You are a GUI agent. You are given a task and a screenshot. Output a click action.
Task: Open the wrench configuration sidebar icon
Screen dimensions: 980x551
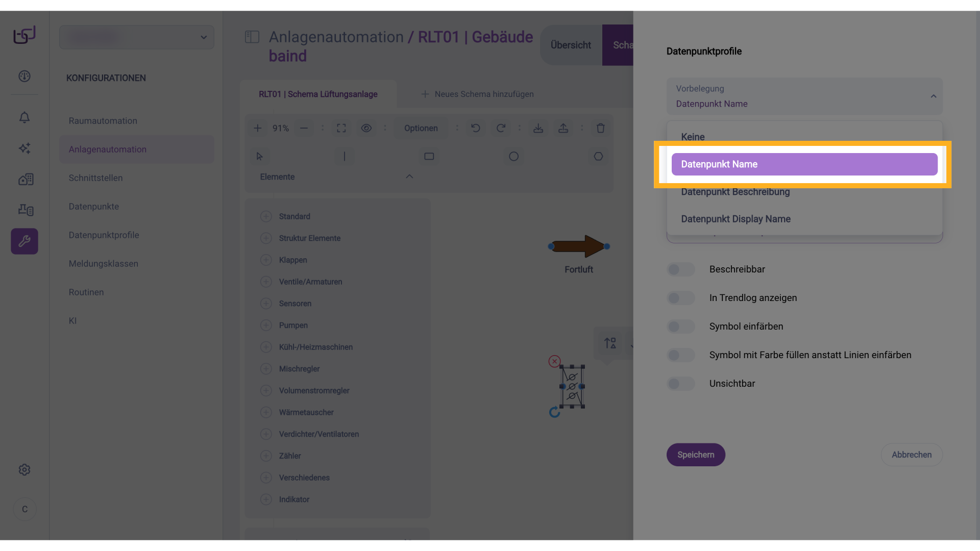[x=24, y=241]
